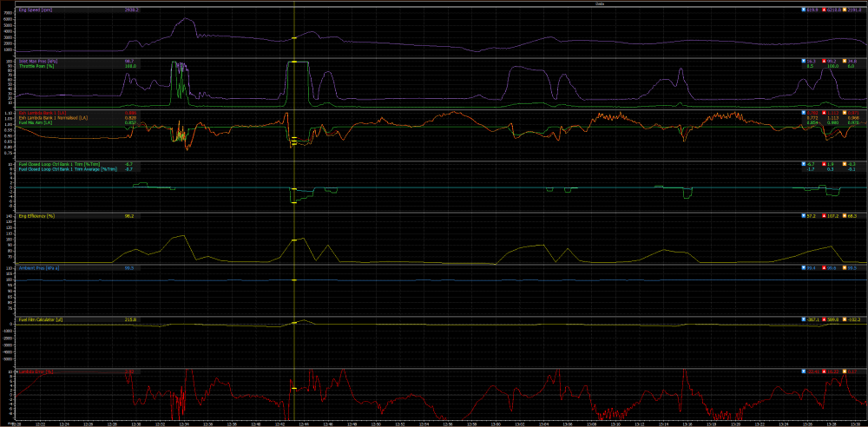
Task: Select the Fuel Mix Aim channel label
Action: coord(33,123)
